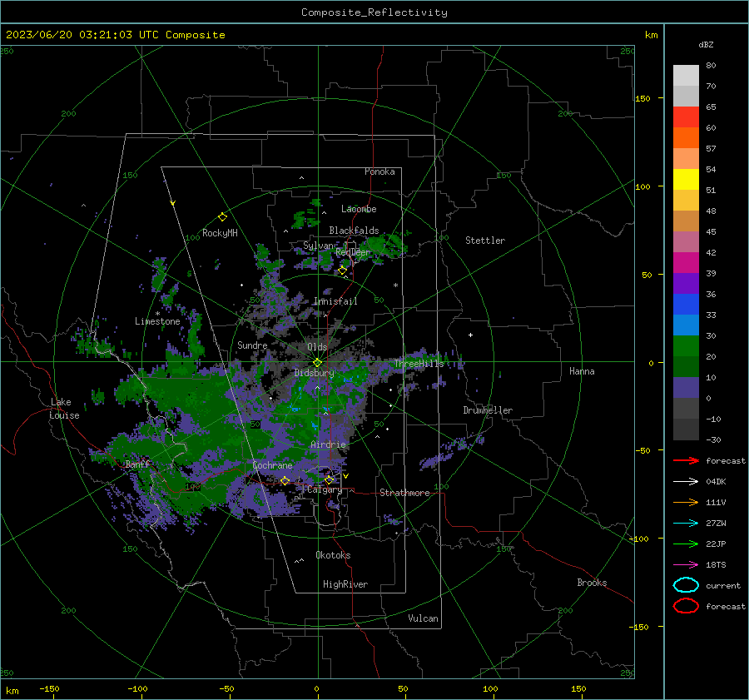
Task: Click the yellow diamond marker below RedDeer
Action: pyautogui.click(x=343, y=271)
